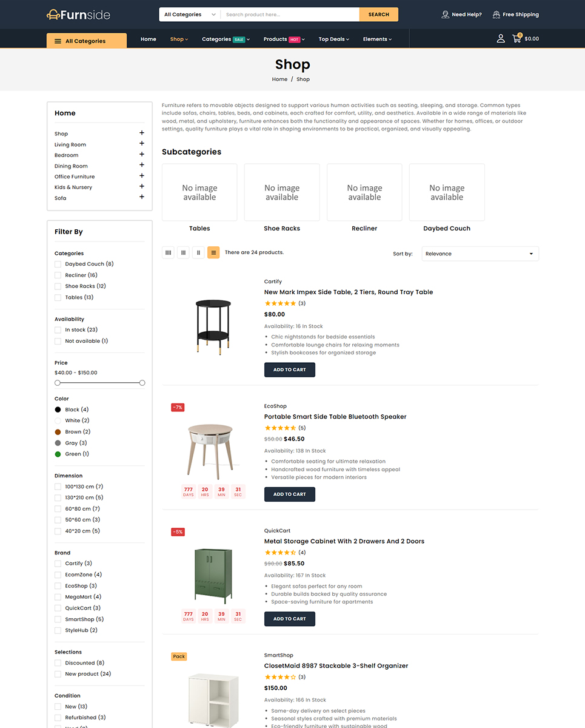Switch to four-column grid view
585x728 pixels.
coord(168,252)
